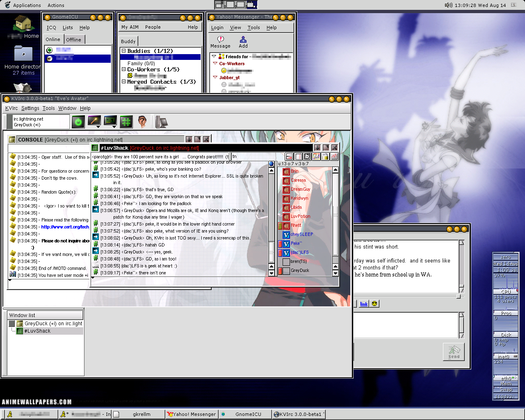
Task: Click the voice V icon beside cheySLEEP
Action: point(286,235)
